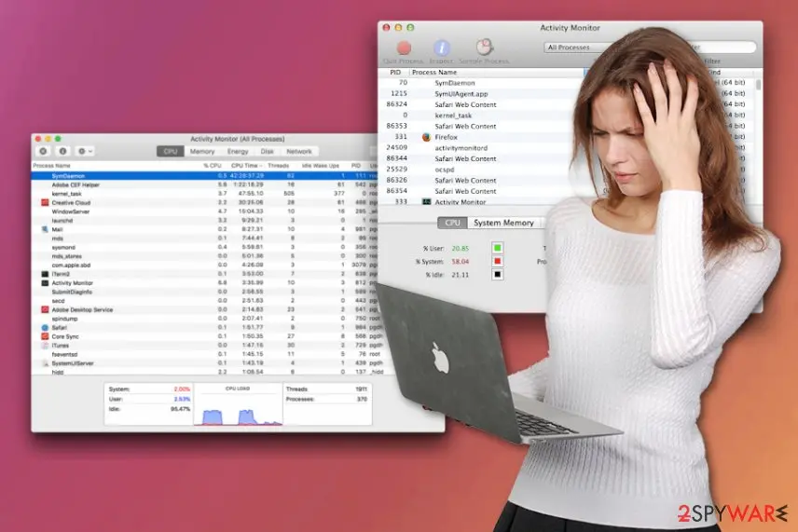
Task: Switch to the Energy tab
Action: coord(238,152)
